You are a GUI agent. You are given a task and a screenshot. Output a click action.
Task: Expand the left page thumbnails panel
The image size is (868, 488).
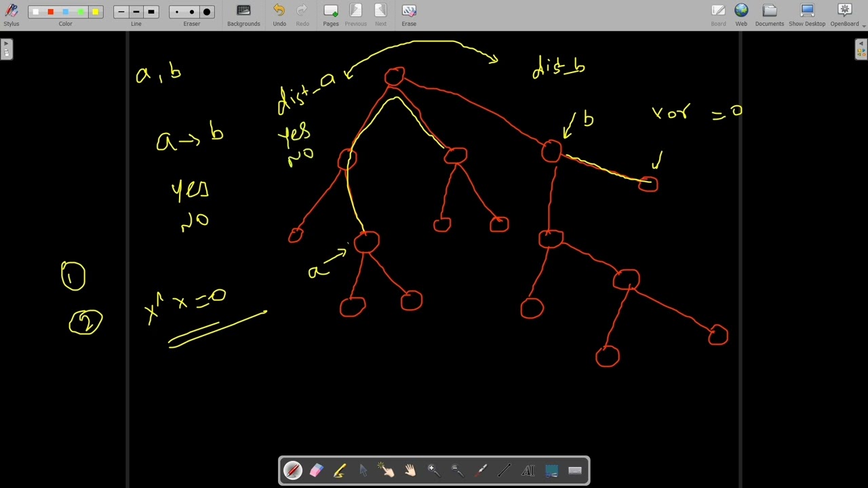pyautogui.click(x=6, y=49)
